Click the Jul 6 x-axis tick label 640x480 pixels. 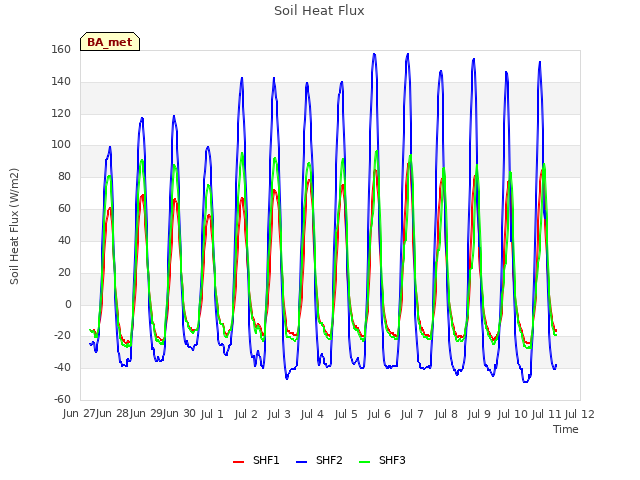point(379,414)
